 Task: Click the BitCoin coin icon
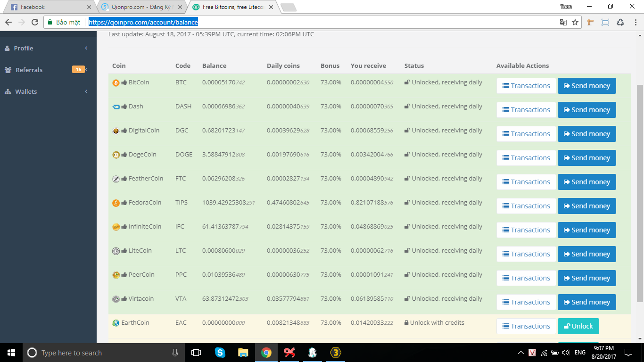(x=116, y=83)
